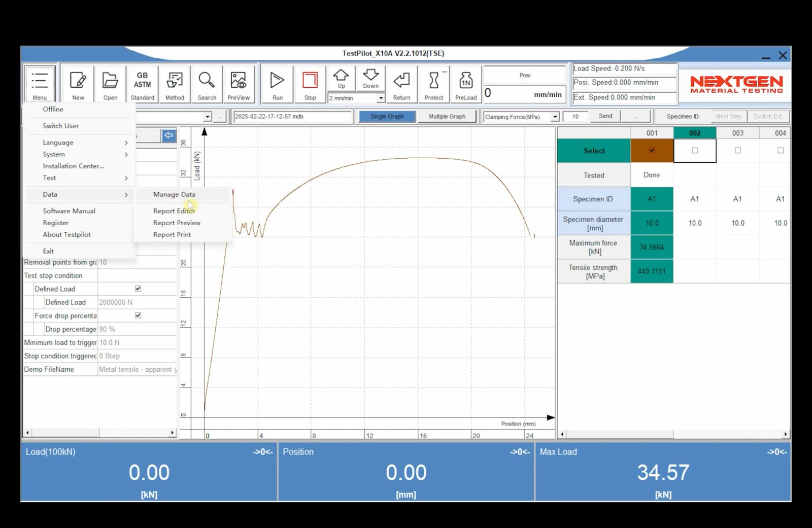Click the Defined Load value 2000000 N
Viewport: 812px width, 528px height.
137,302
